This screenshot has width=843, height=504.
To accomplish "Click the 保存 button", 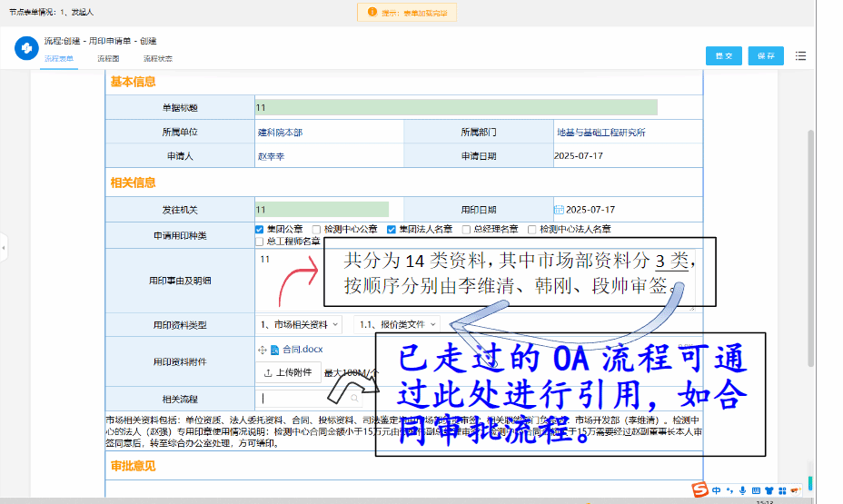I will click(766, 56).
